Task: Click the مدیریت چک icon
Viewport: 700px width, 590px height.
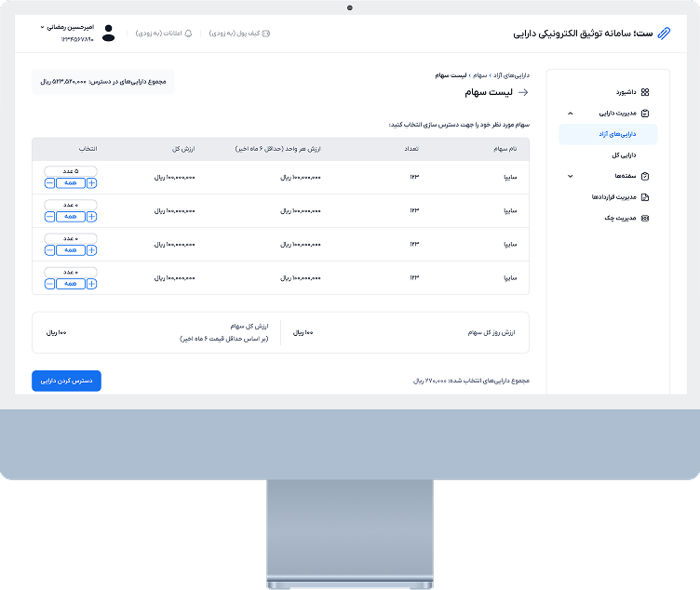Action: pos(645,219)
